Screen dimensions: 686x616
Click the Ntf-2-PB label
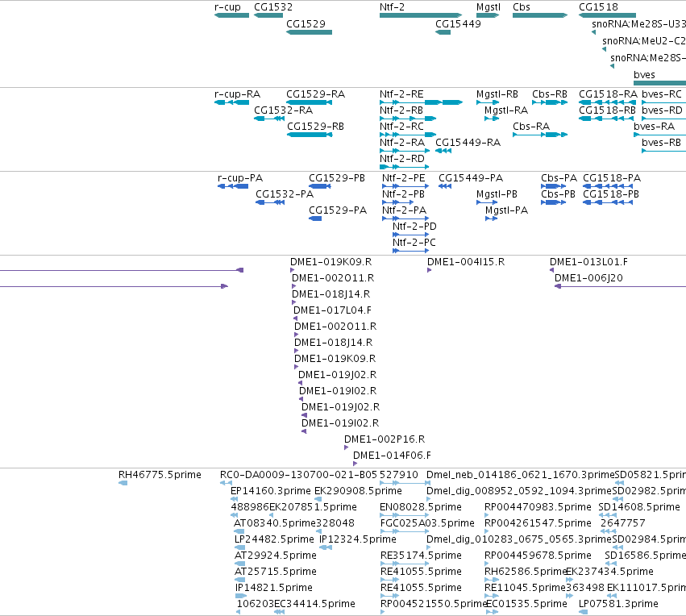tap(403, 194)
